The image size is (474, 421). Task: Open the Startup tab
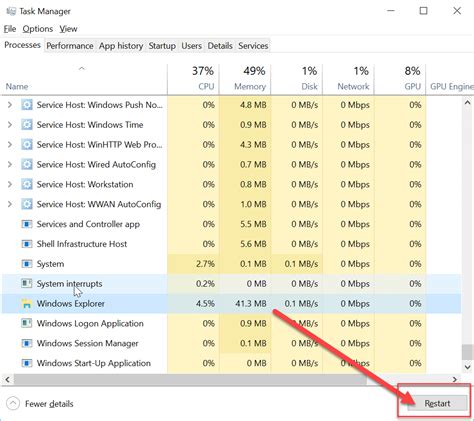(x=162, y=46)
